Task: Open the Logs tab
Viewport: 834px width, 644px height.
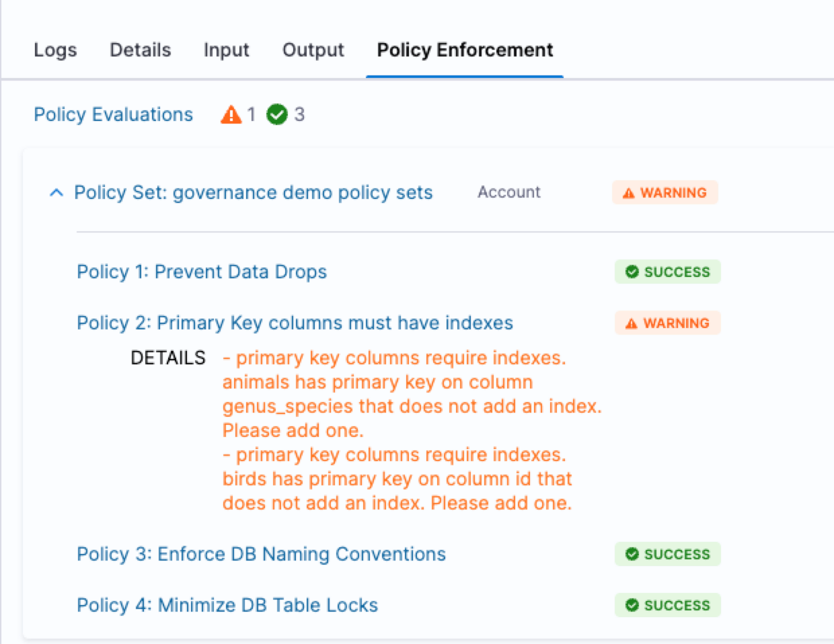Action: click(x=55, y=50)
